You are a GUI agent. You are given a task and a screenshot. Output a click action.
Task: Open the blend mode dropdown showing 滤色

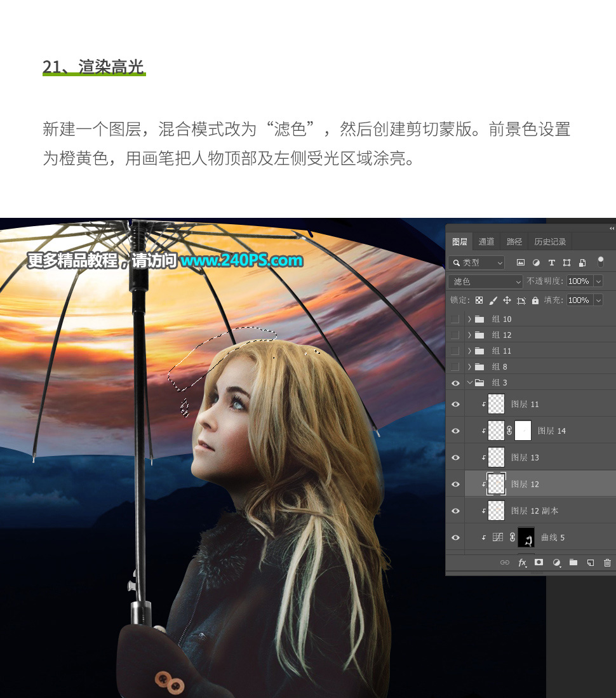coord(485,281)
